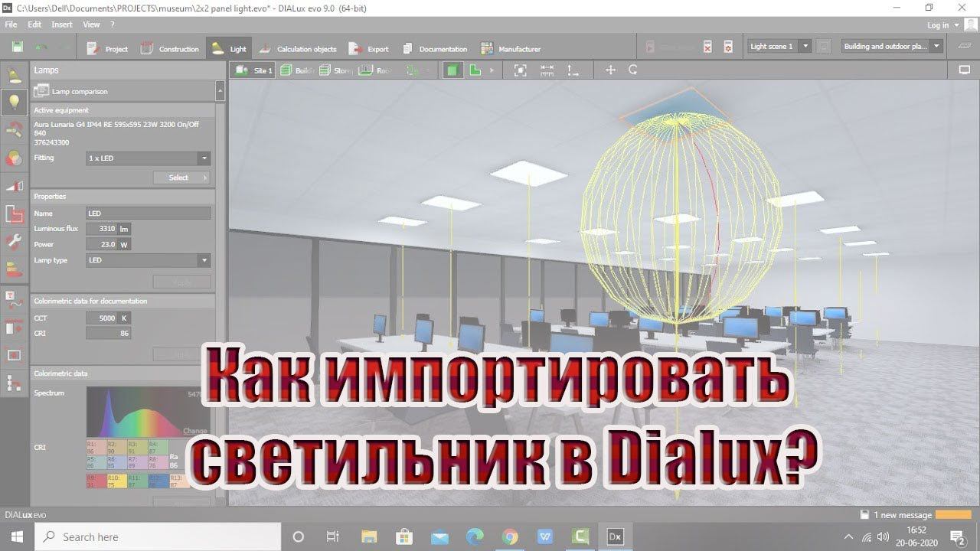Open the Fitting dropdown
Viewport: 980px width, 551px height.
149,158
